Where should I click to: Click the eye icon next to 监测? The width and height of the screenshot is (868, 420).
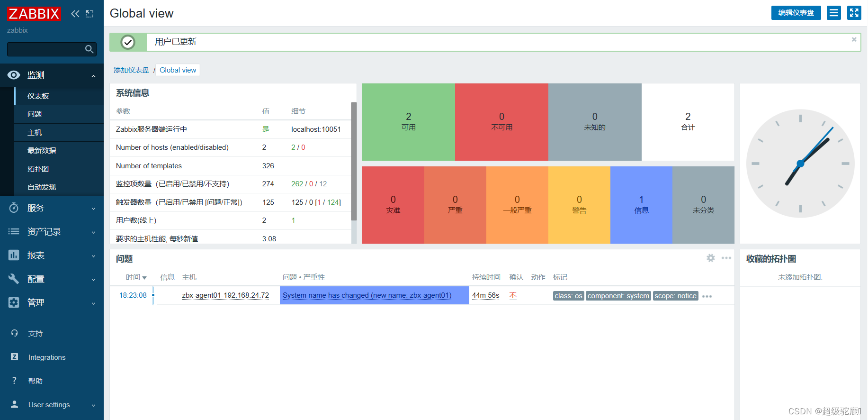coord(14,75)
